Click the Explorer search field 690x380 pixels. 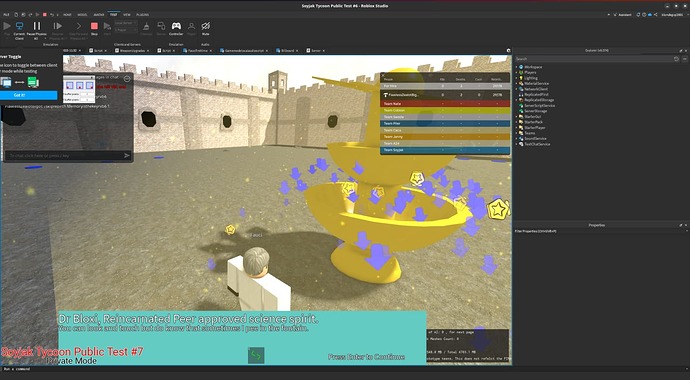tap(594, 58)
